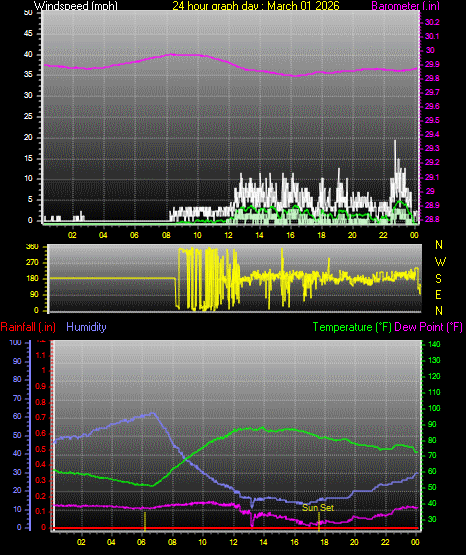Screen dimensions: 466x555
Task: Click the '0.3' rainfall axis value
Action: [41, 480]
